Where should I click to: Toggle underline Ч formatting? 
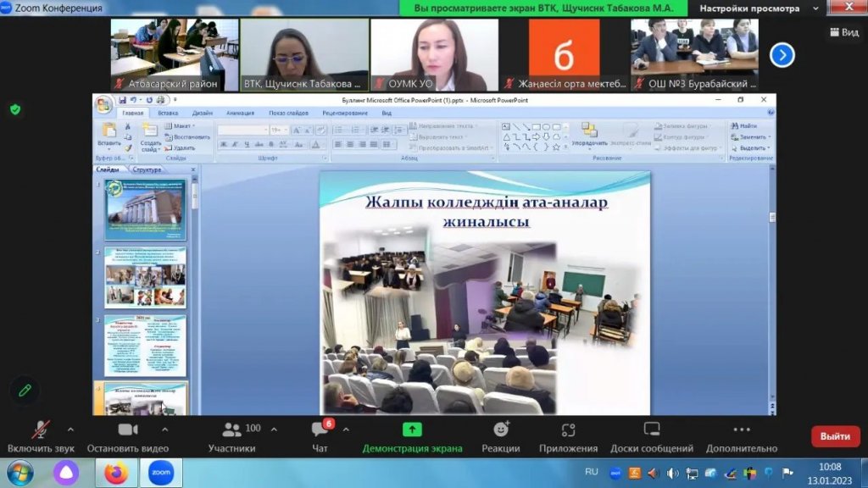[247, 144]
